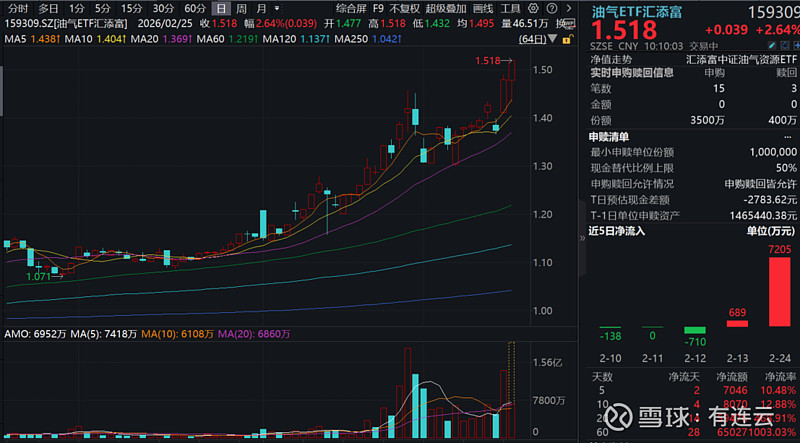The width and height of the screenshot is (800, 443).
Task: Open the 多日 multi-day chart tab
Action: click(48, 8)
